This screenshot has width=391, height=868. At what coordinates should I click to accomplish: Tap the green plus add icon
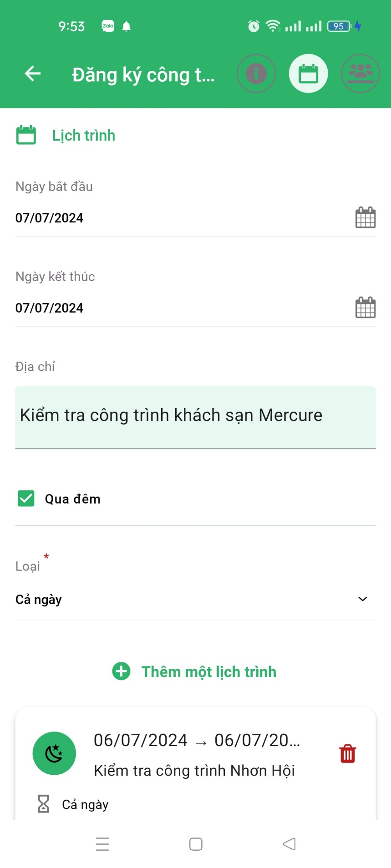(121, 671)
